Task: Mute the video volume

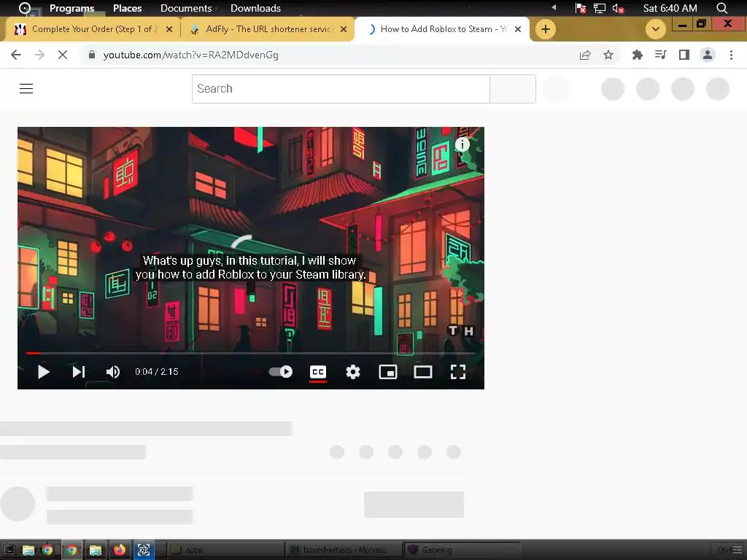Action: [113, 372]
